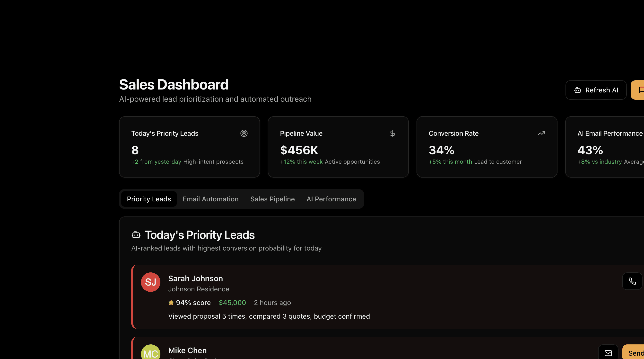This screenshot has width=644, height=359.
Task: Click the orange chat button in the header
Action: point(638,90)
